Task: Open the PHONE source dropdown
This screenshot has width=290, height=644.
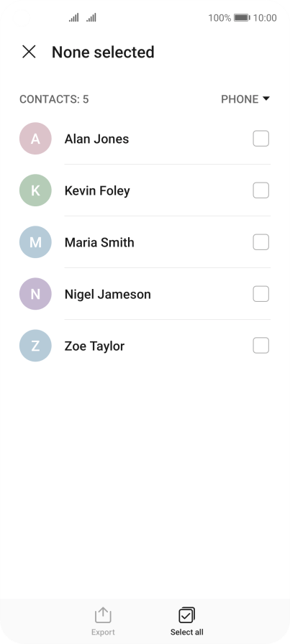Action: [x=245, y=99]
